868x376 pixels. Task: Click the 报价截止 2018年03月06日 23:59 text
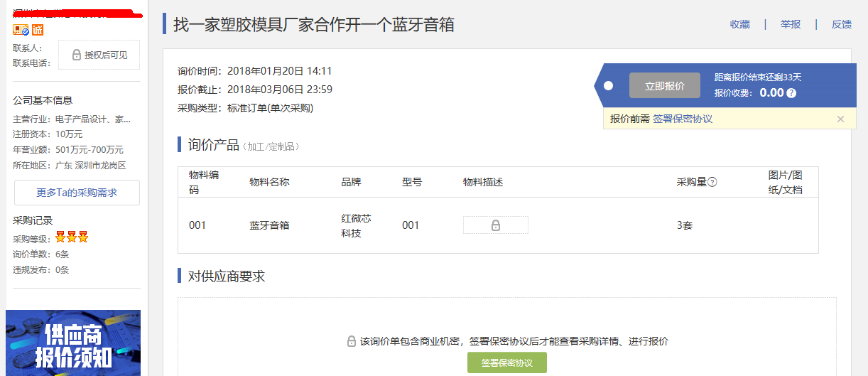[255, 90]
